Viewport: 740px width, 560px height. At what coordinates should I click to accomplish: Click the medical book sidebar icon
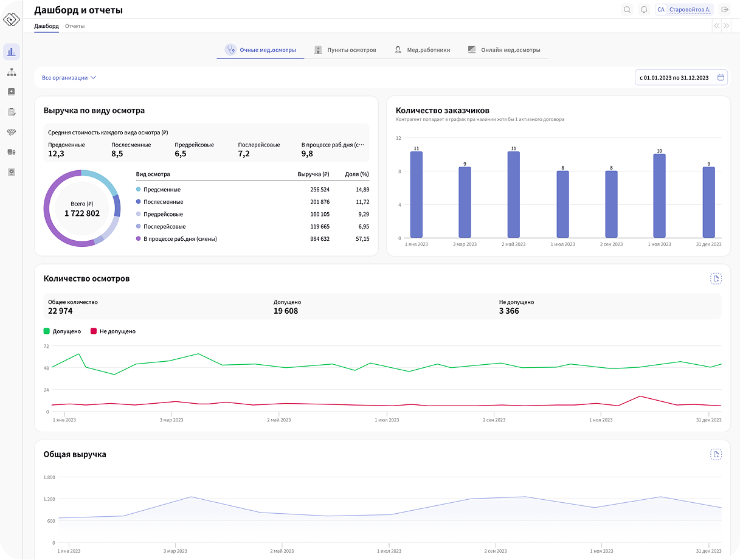pyautogui.click(x=12, y=92)
